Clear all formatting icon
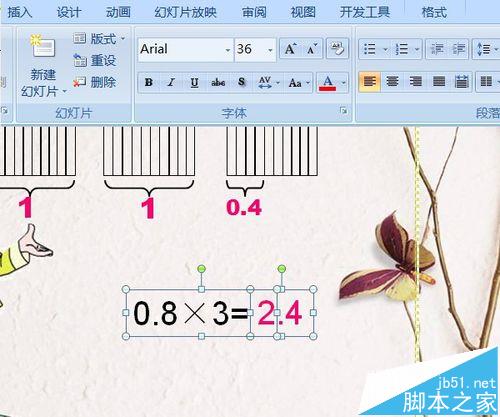The image size is (500, 417). pyautogui.click(x=337, y=49)
